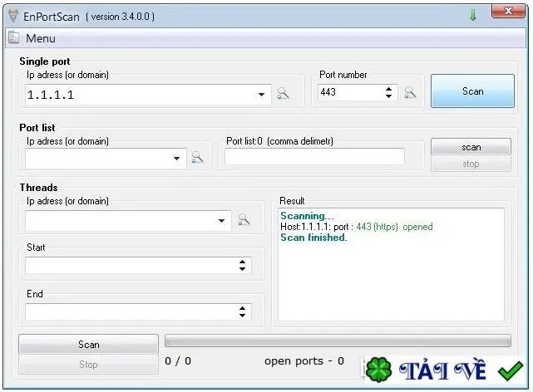Image resolution: width=533 pixels, height=392 pixels.
Task: Click the Threads Stop button
Action: coord(89,365)
